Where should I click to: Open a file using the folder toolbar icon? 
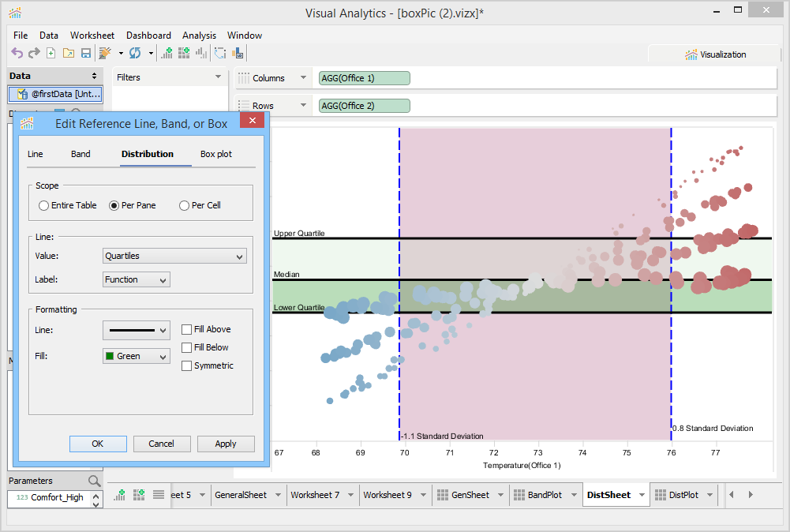(x=69, y=53)
